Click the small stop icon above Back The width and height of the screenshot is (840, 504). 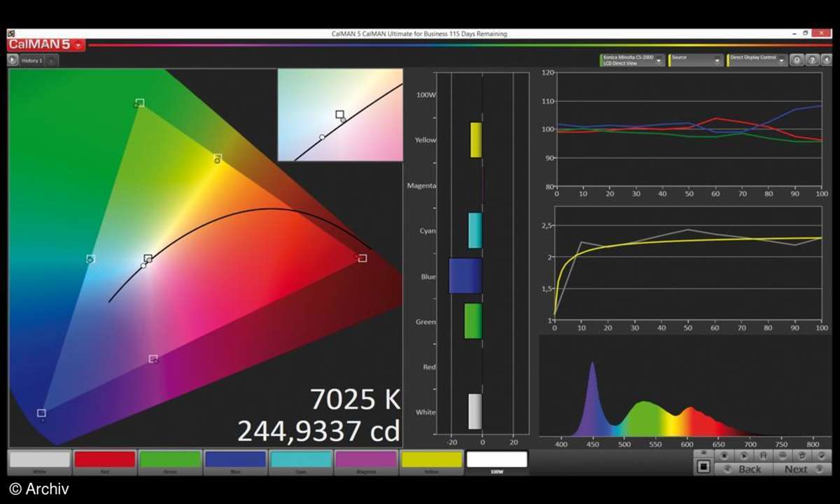click(x=724, y=455)
